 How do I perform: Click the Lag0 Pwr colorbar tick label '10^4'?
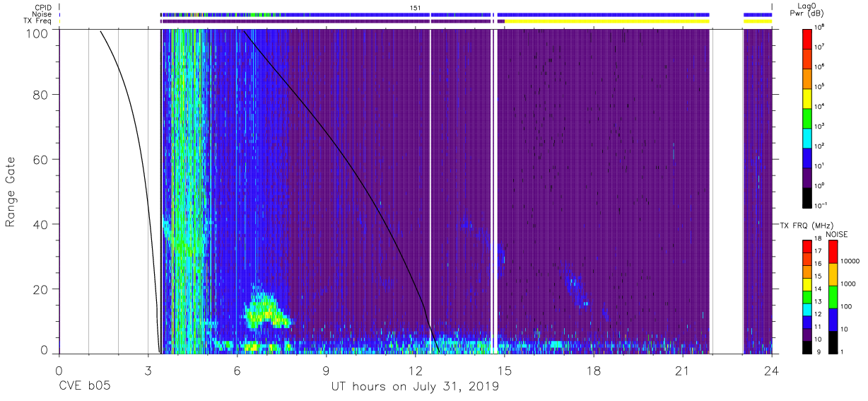pyautogui.click(x=820, y=106)
